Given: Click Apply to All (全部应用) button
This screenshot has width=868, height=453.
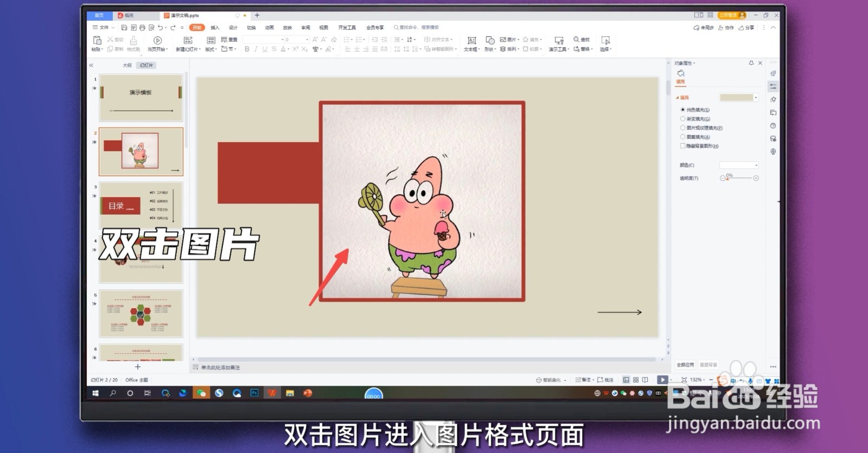Looking at the screenshot, I should [x=685, y=365].
